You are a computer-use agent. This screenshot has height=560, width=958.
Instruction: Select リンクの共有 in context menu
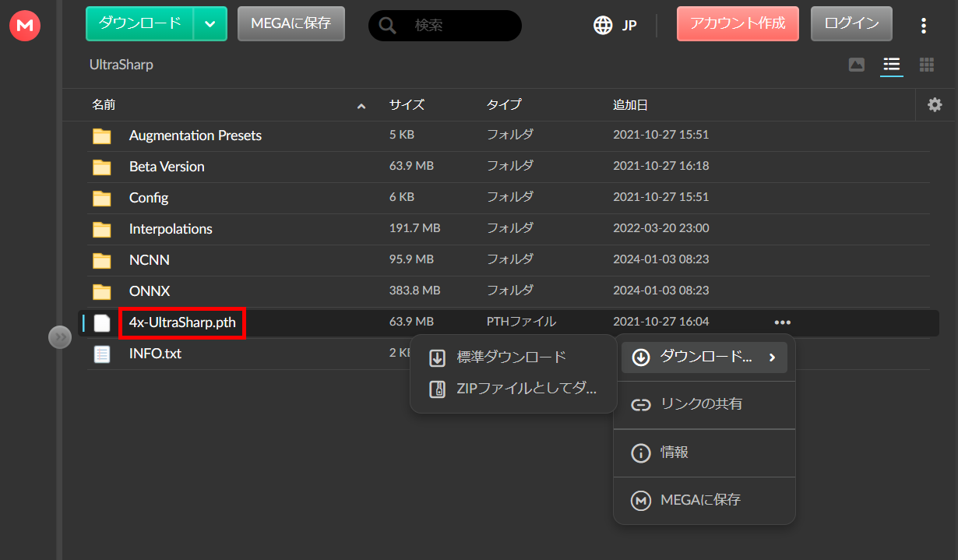click(x=701, y=404)
